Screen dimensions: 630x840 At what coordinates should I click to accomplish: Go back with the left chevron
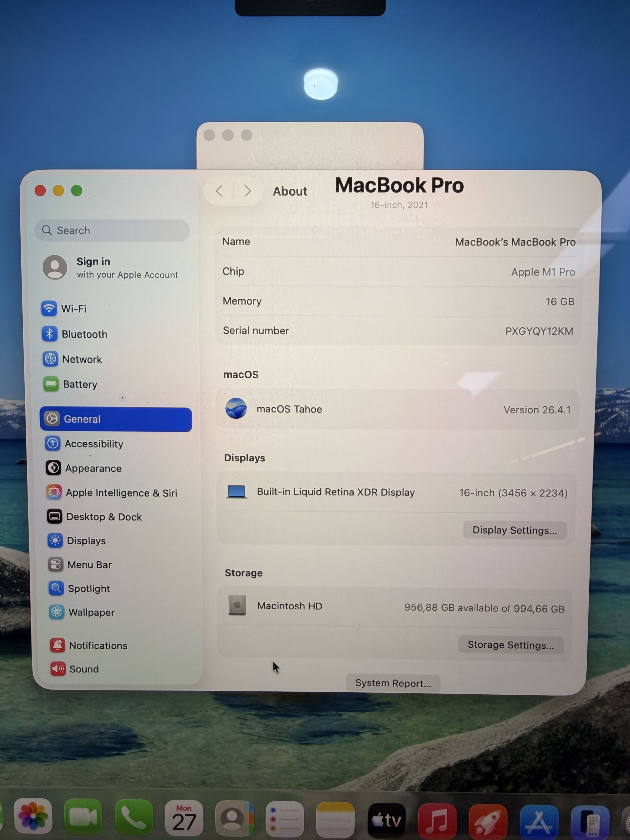(x=219, y=191)
